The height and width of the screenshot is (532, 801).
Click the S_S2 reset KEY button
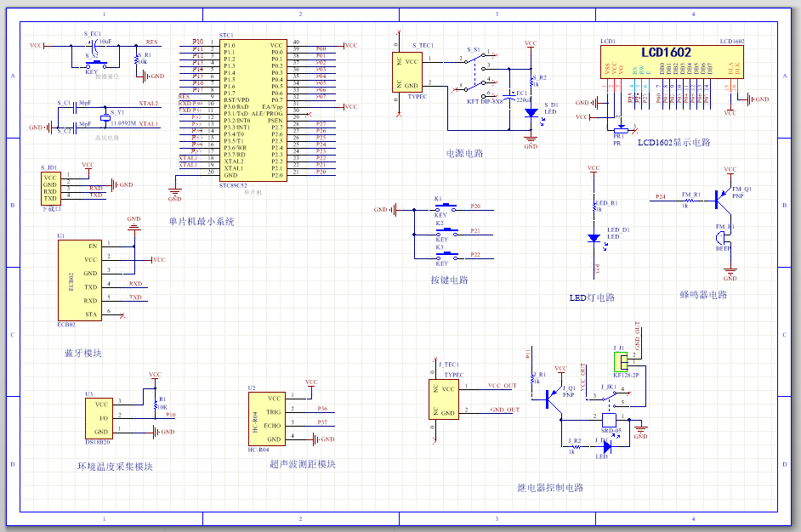pyautogui.click(x=99, y=62)
